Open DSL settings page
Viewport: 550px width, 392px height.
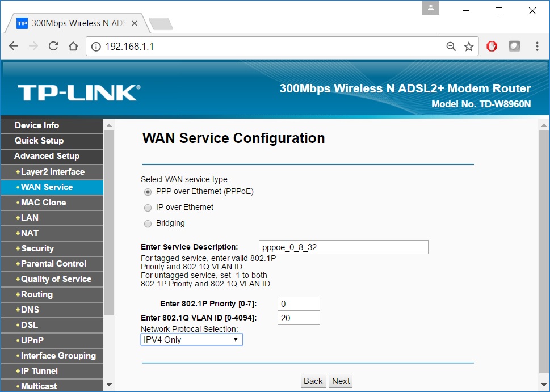[52, 325]
